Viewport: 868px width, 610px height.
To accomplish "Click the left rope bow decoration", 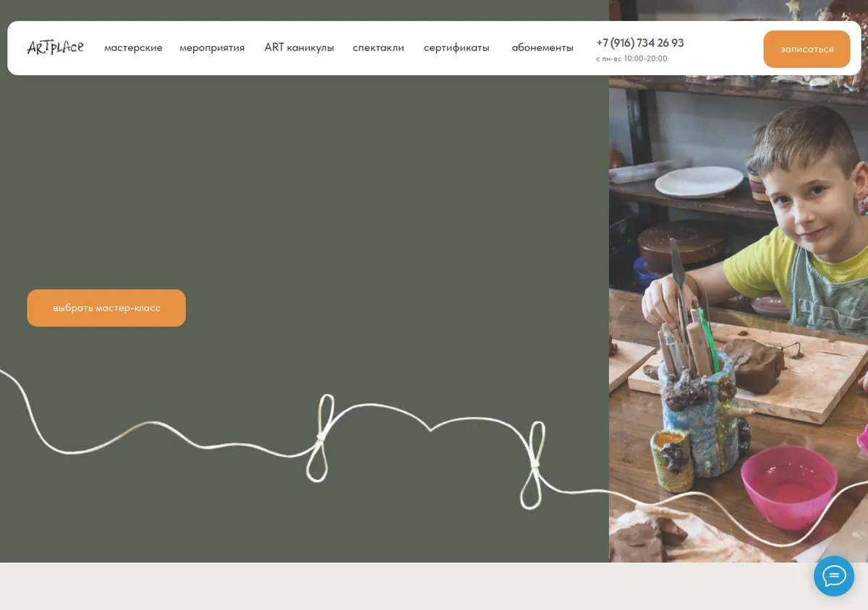I will (x=320, y=438).
